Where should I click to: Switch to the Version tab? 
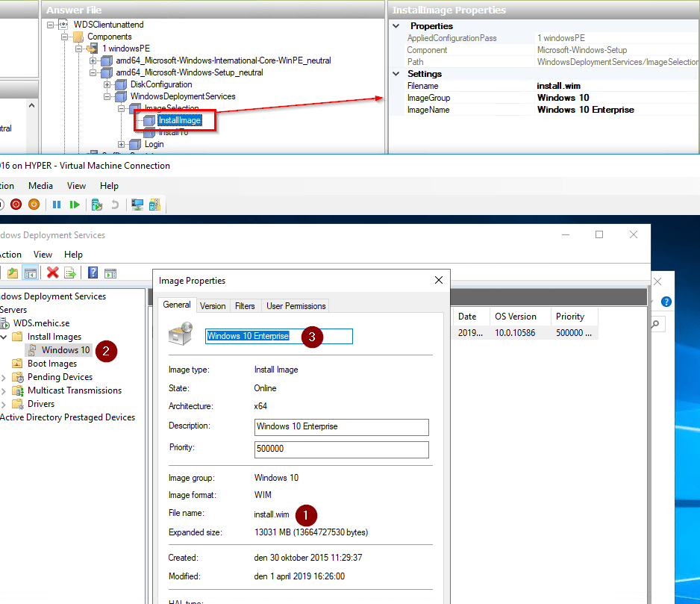coord(213,305)
